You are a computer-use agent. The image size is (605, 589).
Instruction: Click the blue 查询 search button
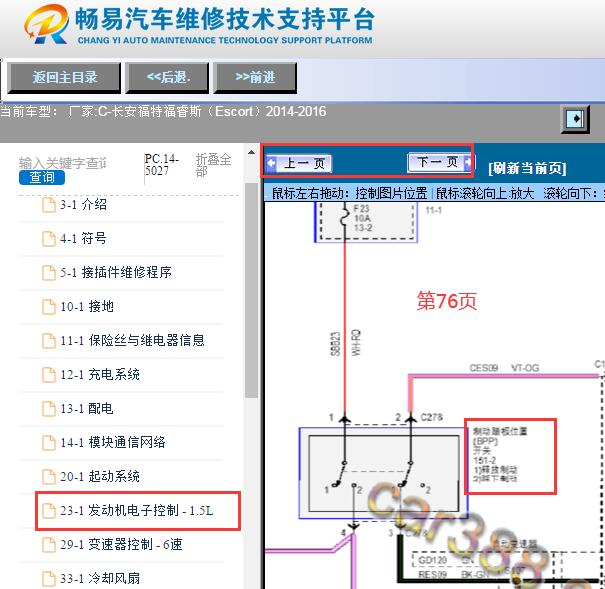coord(42,177)
